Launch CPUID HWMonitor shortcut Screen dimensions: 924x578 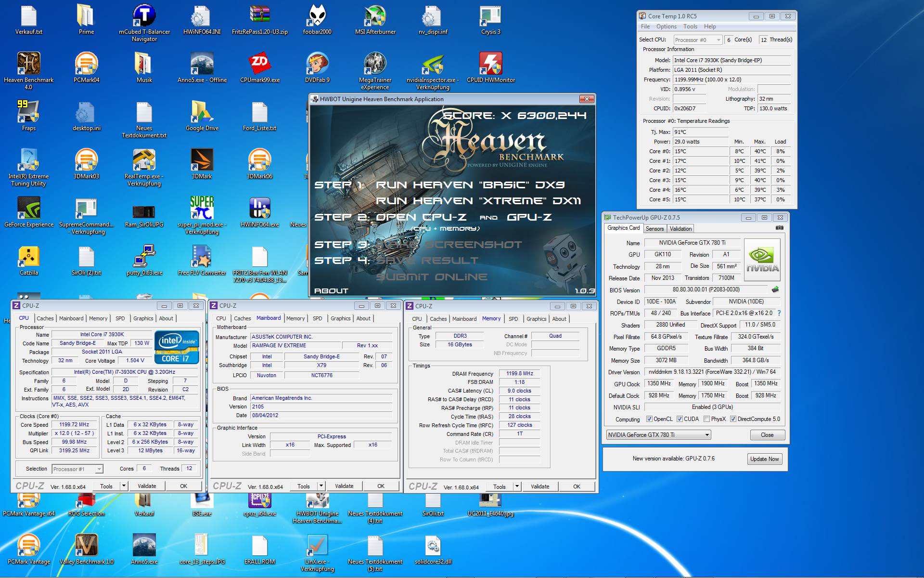point(490,67)
